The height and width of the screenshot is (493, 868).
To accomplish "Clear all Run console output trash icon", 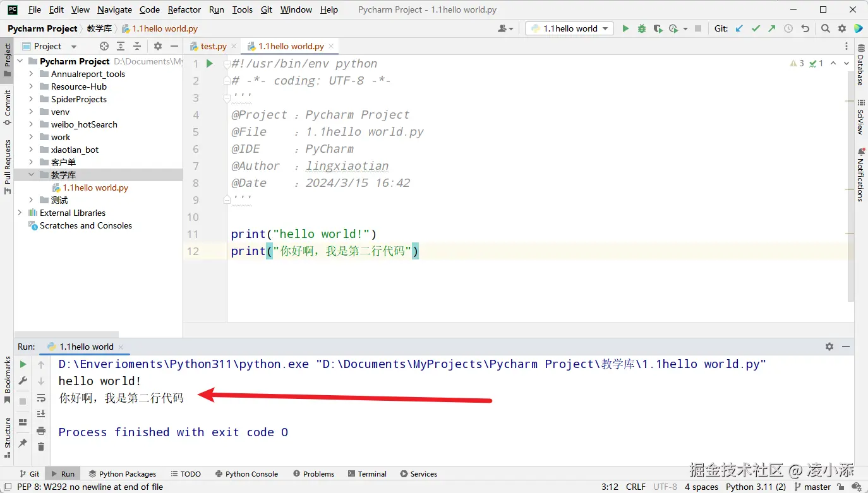I will [41, 447].
